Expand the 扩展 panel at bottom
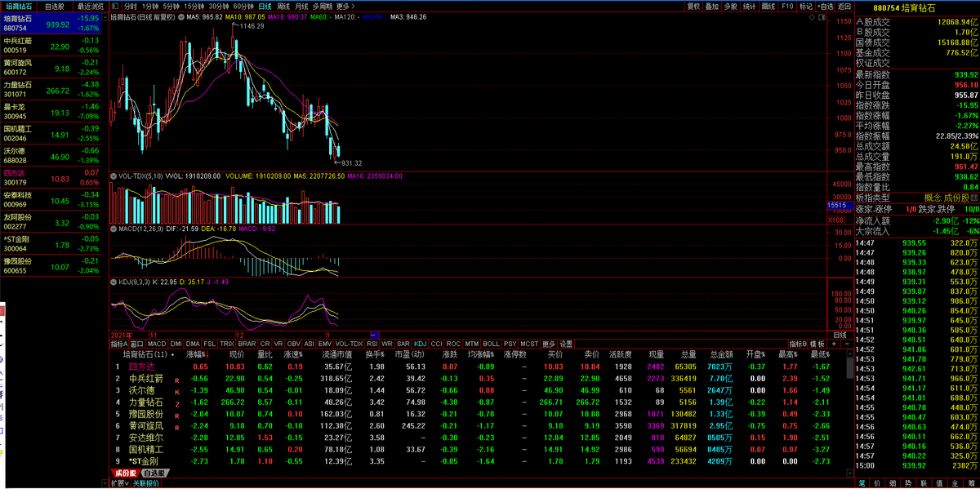980x489 pixels. pos(119,483)
